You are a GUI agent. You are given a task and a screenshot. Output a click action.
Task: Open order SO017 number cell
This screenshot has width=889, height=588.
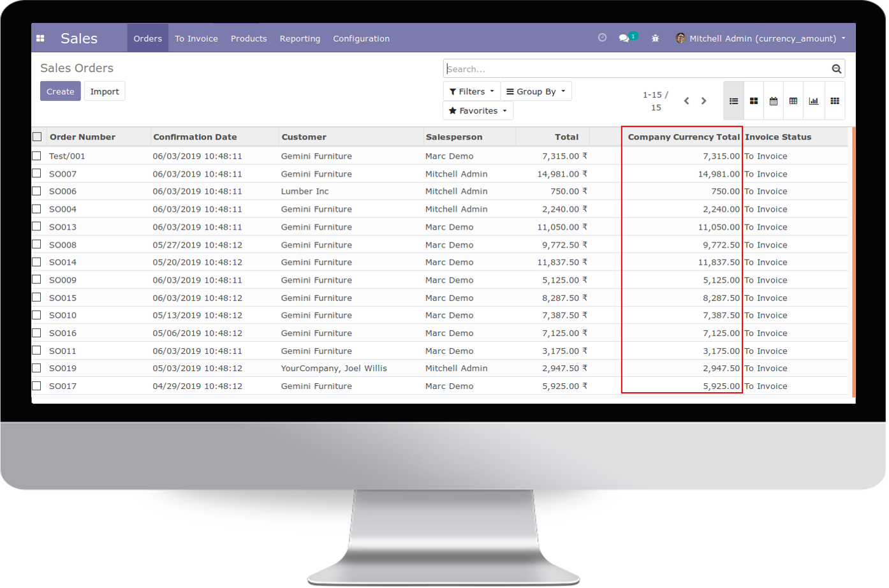click(x=62, y=386)
